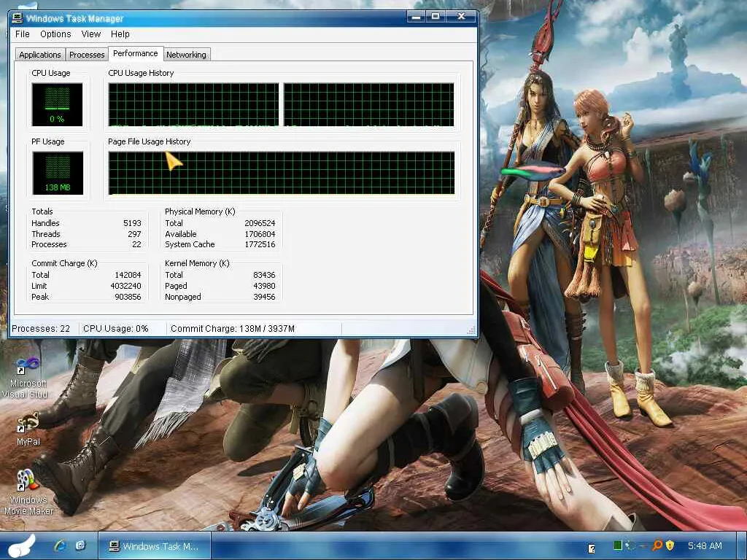Click the Page File Usage History graph
This screenshot has height=560, width=747.
(x=281, y=173)
